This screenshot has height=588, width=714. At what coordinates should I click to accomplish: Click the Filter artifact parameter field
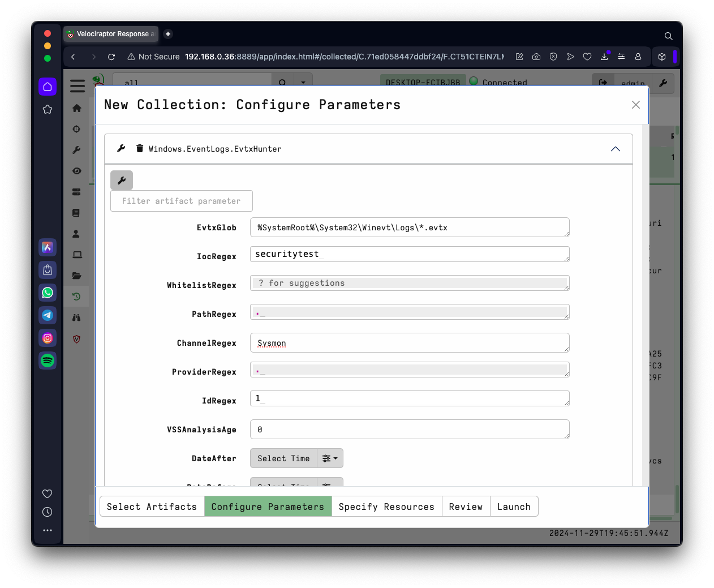(181, 201)
